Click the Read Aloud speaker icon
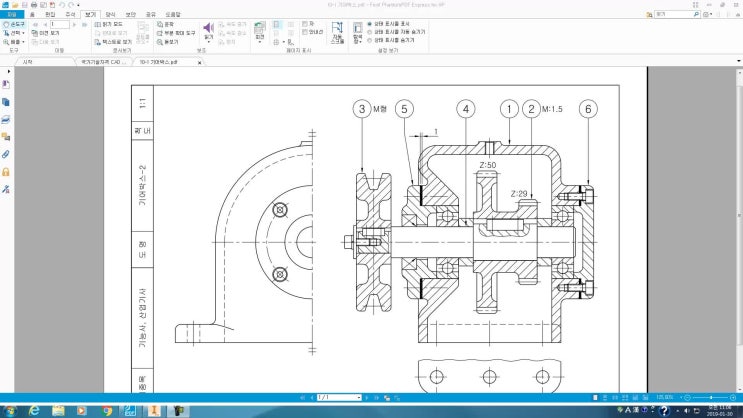Viewport: 743px width, 418px height. [x=208, y=28]
